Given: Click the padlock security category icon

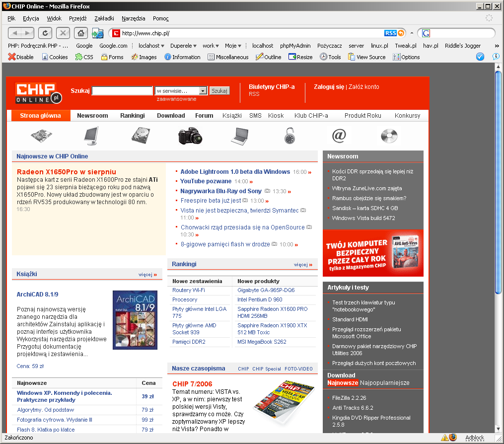Looking at the screenshot, I should [289, 136].
